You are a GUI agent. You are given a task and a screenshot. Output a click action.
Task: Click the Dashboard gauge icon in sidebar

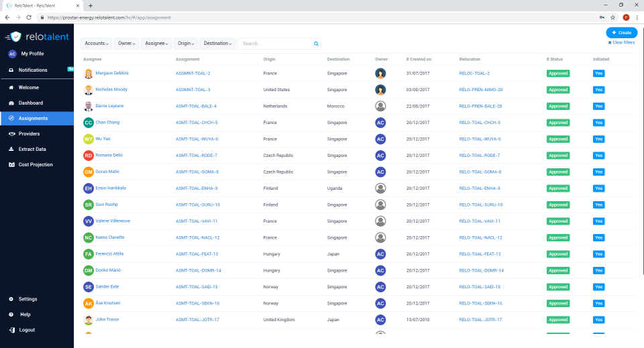point(11,103)
